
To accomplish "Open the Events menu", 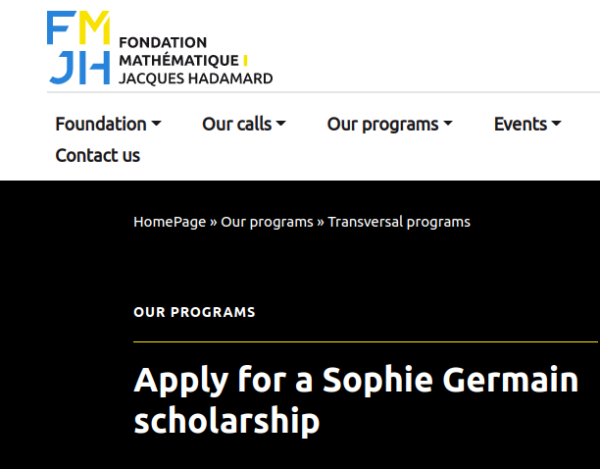I will (x=520, y=124).
